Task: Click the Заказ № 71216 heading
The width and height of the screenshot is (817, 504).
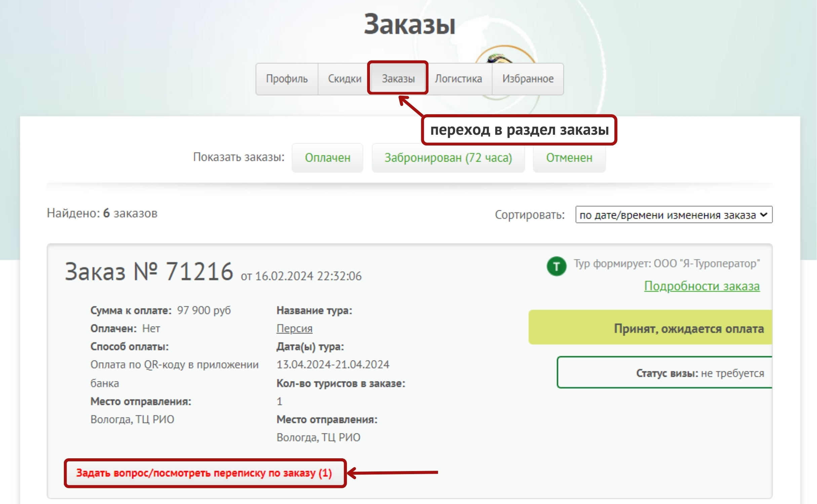Action: click(x=149, y=271)
